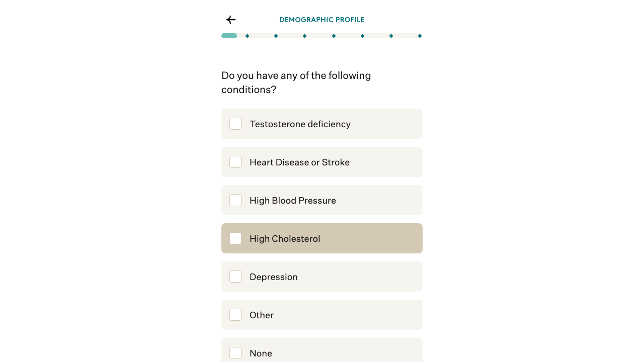
Task: Select the Heart Disease or Stroke option
Action: pyautogui.click(x=322, y=162)
